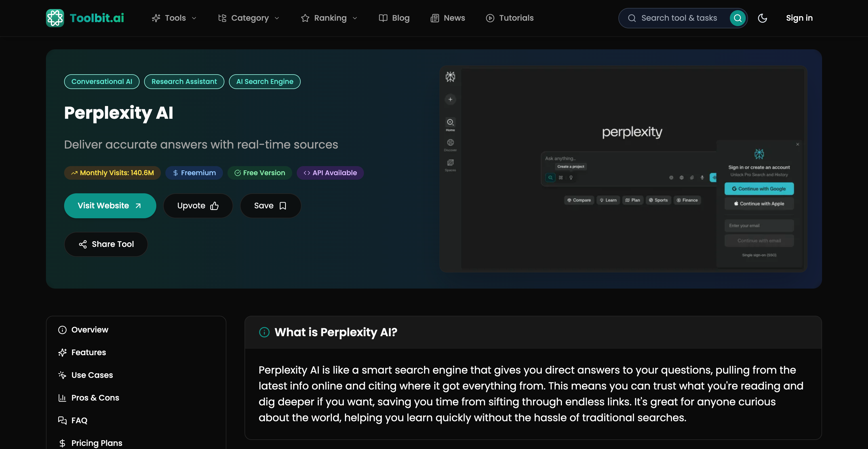The width and height of the screenshot is (868, 449).
Task: Expand the Category dropdown
Action: pyautogui.click(x=249, y=18)
